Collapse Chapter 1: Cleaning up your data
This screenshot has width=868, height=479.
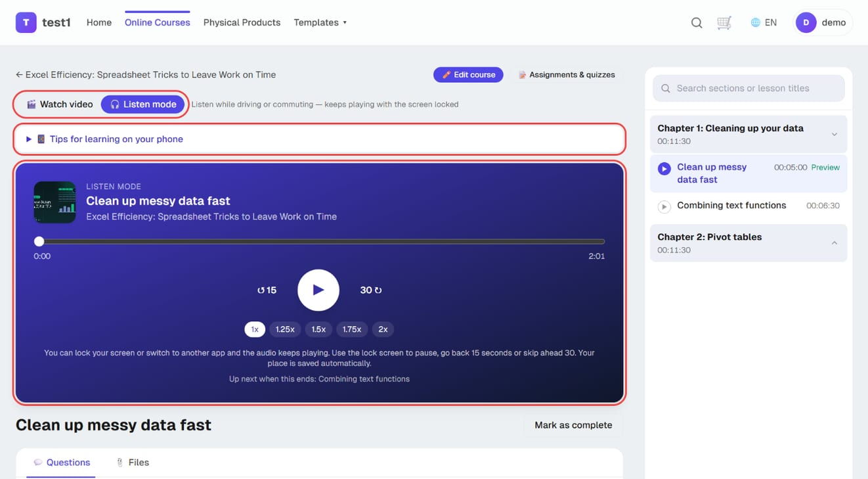(x=749, y=134)
